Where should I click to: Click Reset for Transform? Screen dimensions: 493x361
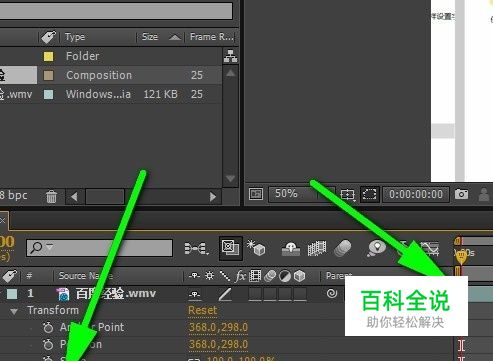coord(203,310)
